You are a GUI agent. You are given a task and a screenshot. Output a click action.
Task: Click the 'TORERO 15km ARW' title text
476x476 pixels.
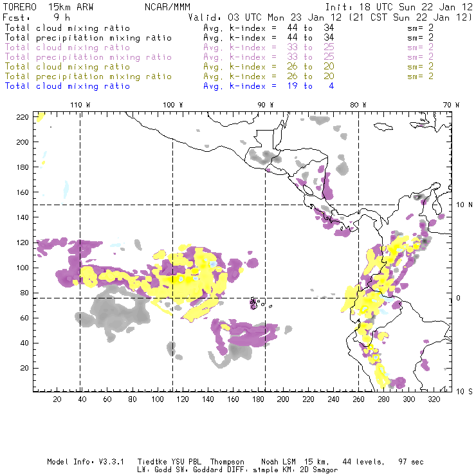48,7
